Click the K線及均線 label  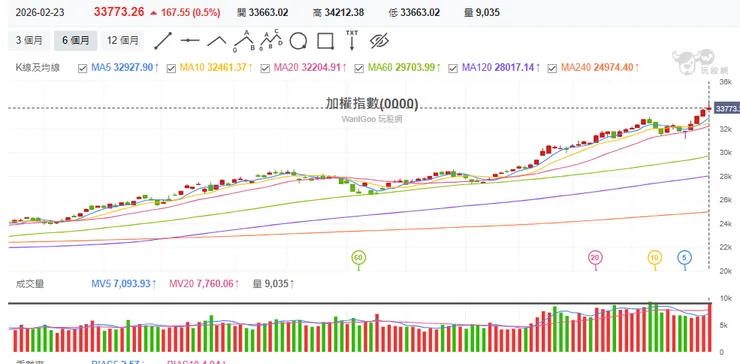pyautogui.click(x=38, y=68)
